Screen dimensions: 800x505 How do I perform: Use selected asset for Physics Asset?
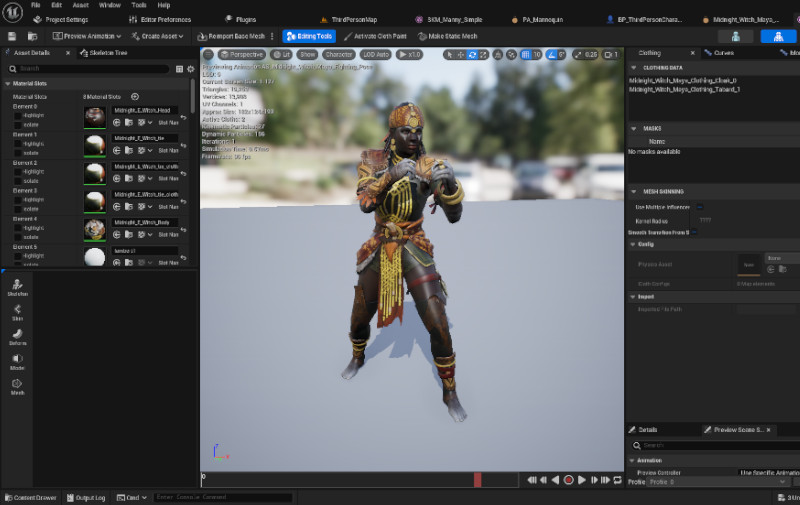pos(770,269)
